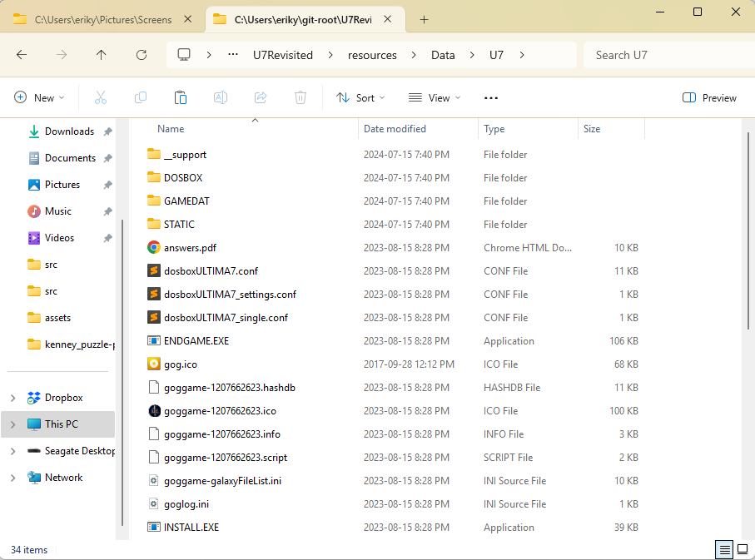This screenshot has height=560, width=755.
Task: Go up one folder level
Action: click(x=101, y=55)
